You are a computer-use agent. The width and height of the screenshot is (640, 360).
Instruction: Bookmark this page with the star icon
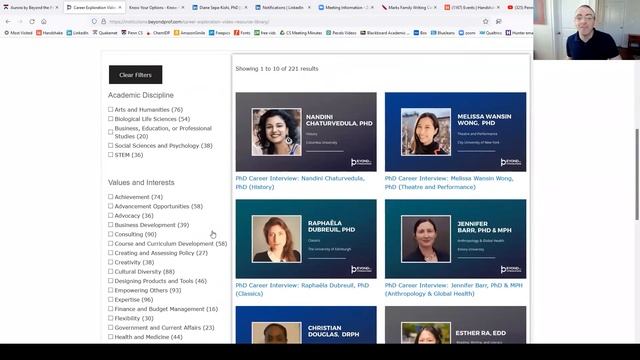pos(485,21)
